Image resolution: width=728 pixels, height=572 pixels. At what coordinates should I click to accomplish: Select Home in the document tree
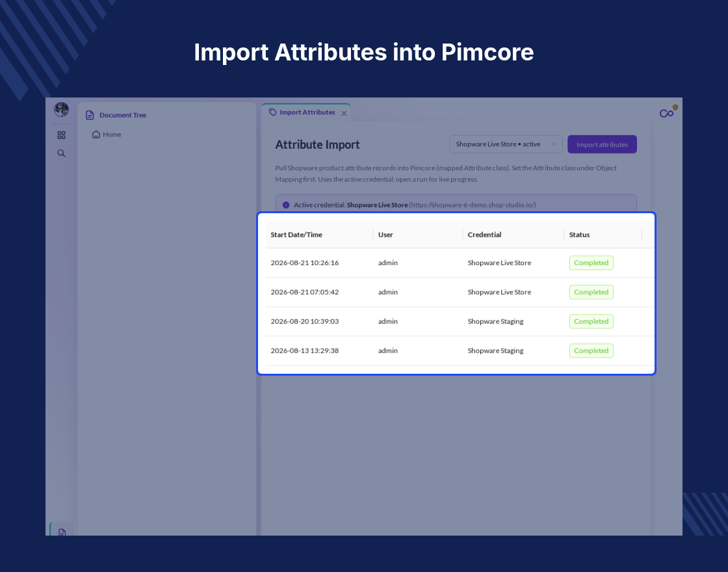pyautogui.click(x=107, y=134)
